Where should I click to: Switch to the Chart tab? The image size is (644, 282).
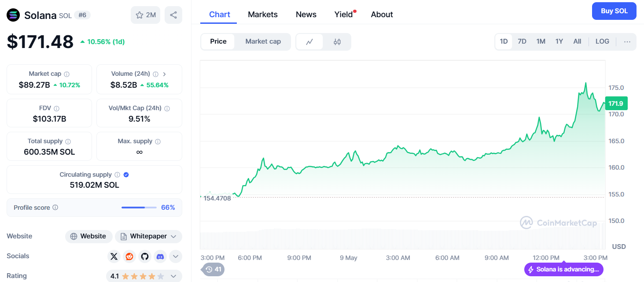(220, 15)
